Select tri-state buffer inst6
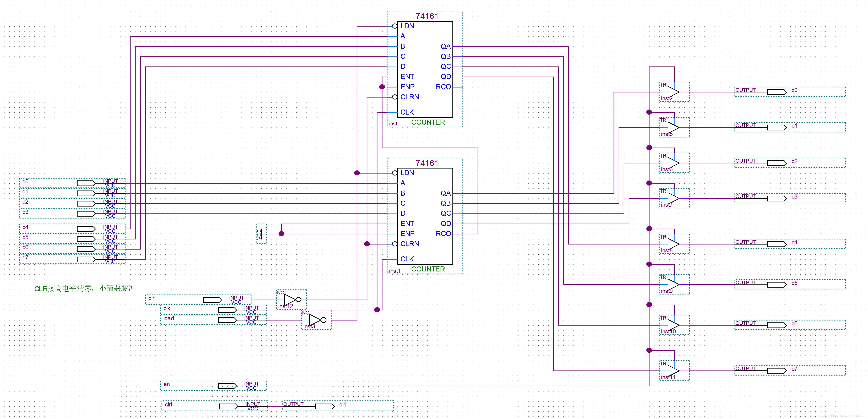The width and height of the screenshot is (868, 419). 674,163
